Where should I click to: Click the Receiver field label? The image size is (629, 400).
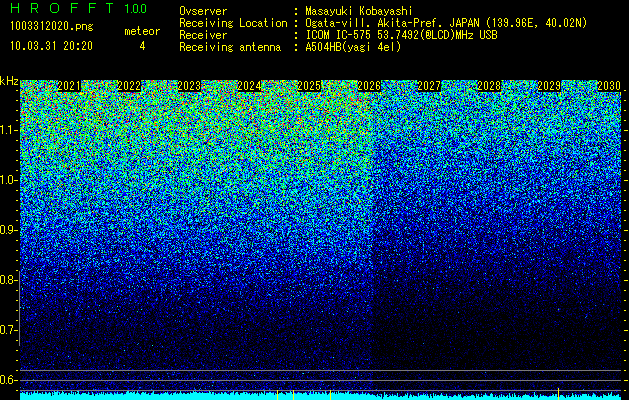click(203, 35)
